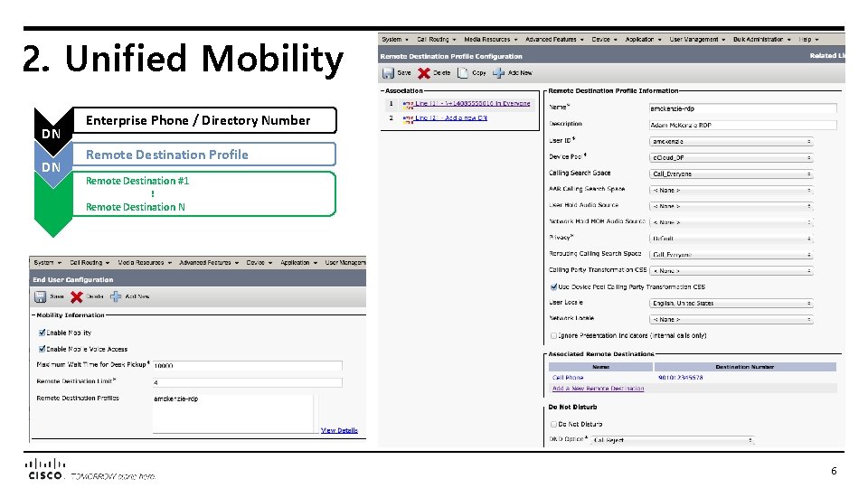The width and height of the screenshot is (868, 488).
Task: Open the Calling Search Space dropdown
Action: 731,174
